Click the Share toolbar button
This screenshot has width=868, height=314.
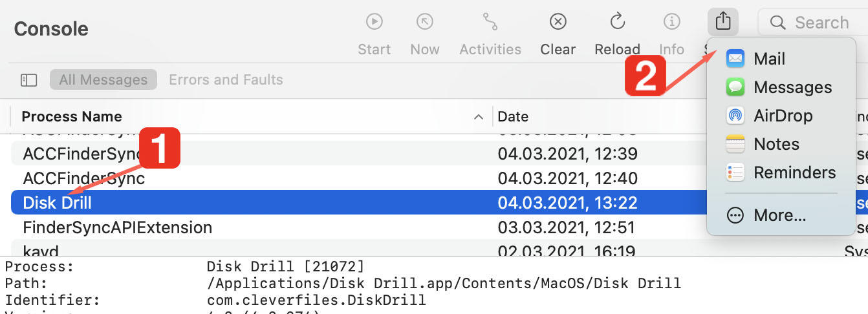[723, 22]
